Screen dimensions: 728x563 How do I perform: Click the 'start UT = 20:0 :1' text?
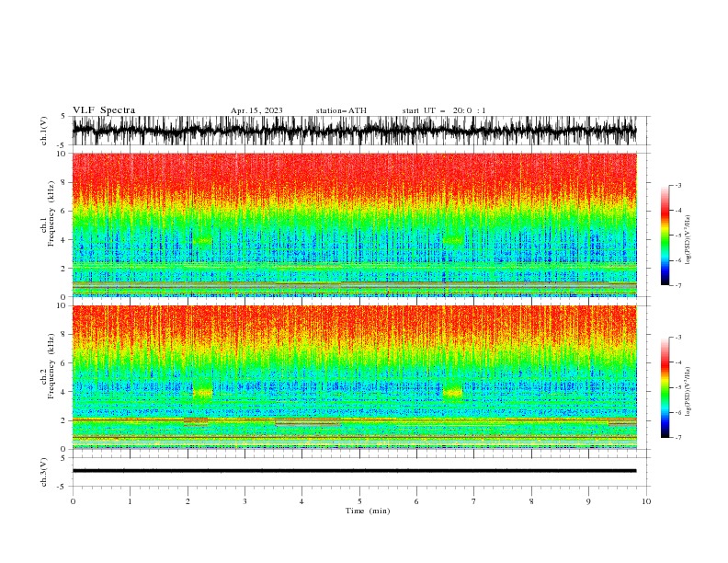point(444,110)
